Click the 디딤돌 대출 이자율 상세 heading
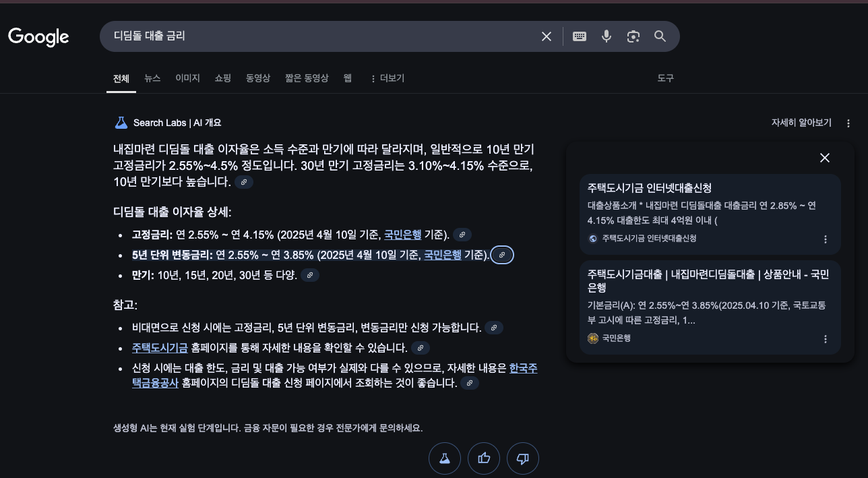 [173, 212]
